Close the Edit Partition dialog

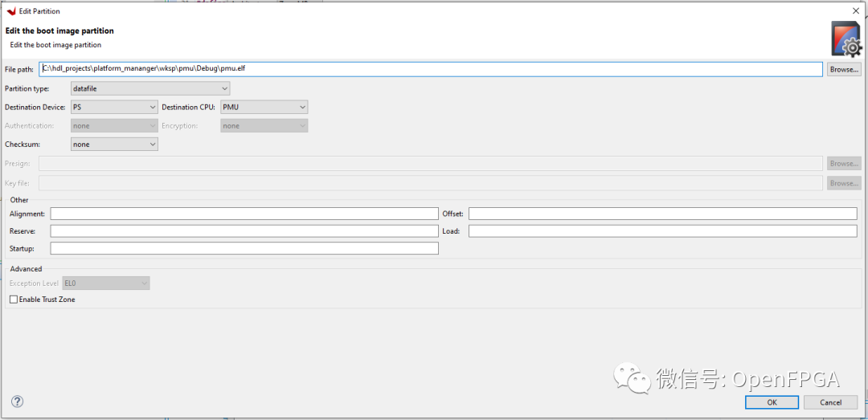click(x=855, y=10)
